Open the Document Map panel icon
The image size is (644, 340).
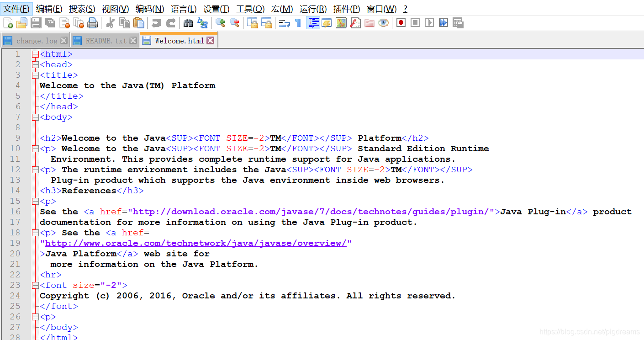[341, 22]
